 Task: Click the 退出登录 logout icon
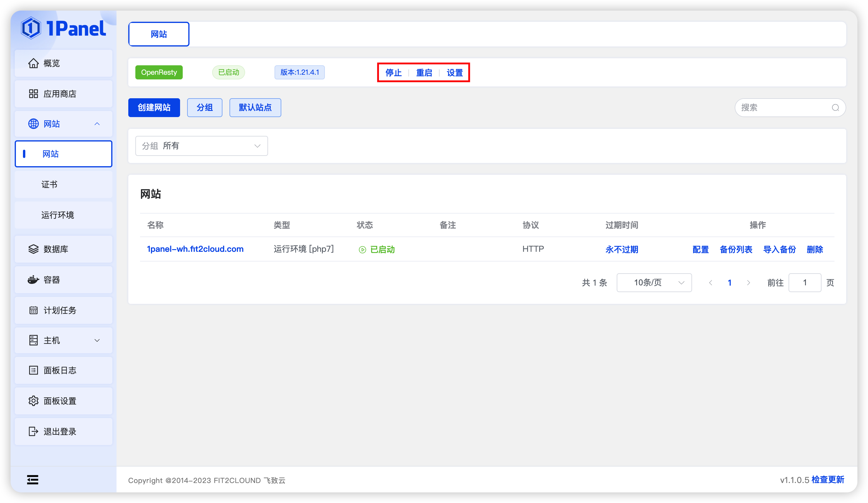[x=34, y=432]
